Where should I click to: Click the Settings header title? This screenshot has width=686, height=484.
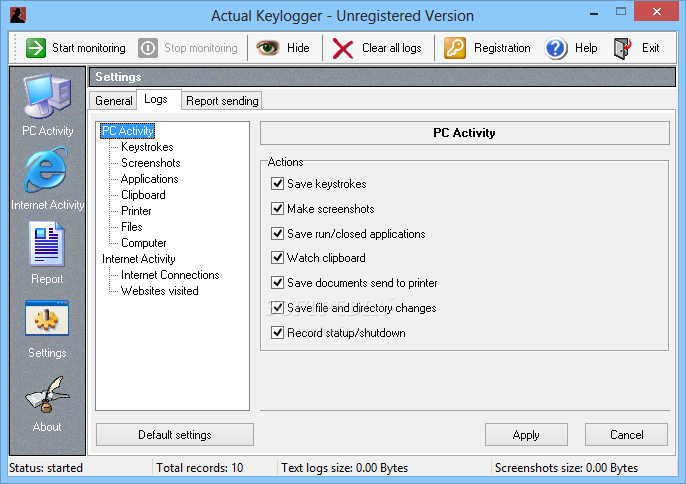click(x=118, y=77)
